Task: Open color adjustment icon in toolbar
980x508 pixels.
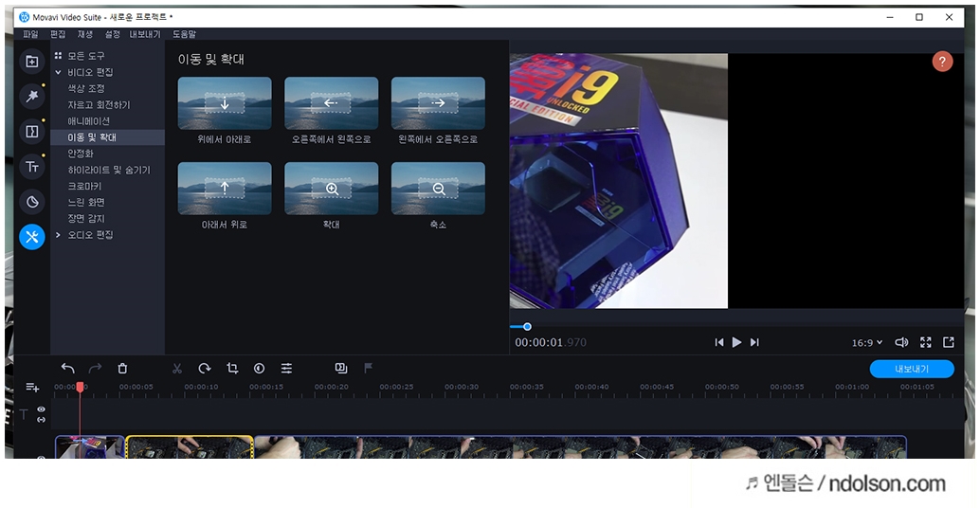Action: [260, 369]
